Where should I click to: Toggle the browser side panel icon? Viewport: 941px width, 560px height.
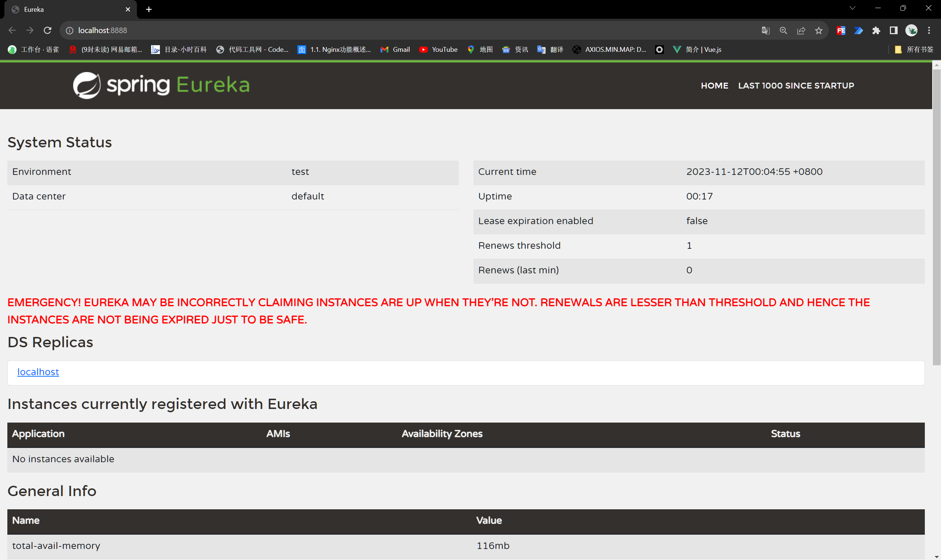894,30
